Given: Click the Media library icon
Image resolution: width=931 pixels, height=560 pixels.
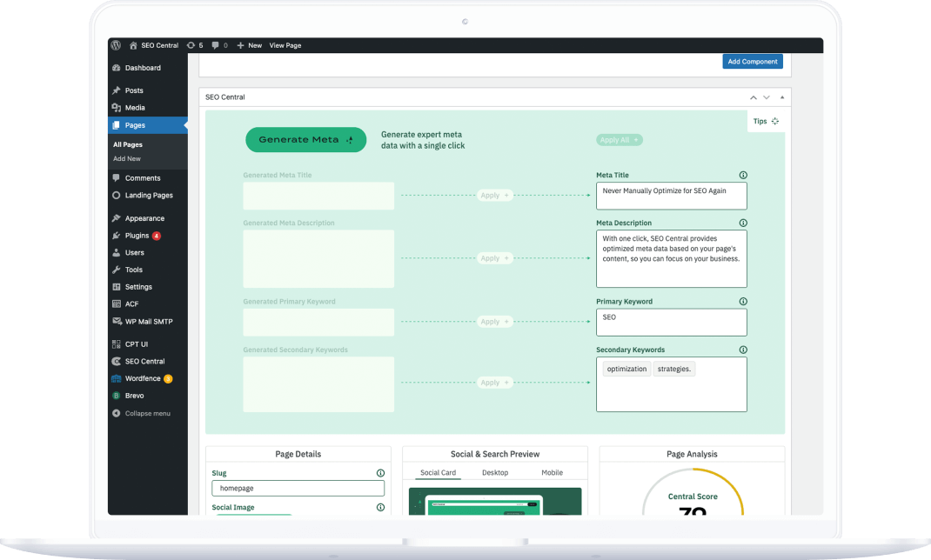Looking at the screenshot, I should coord(117,107).
